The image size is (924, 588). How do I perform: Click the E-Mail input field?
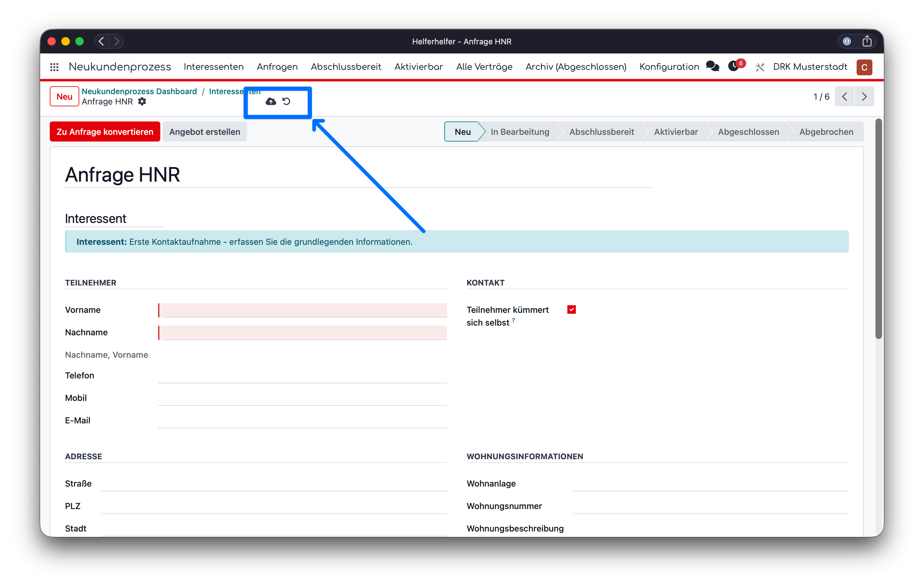[302, 421]
